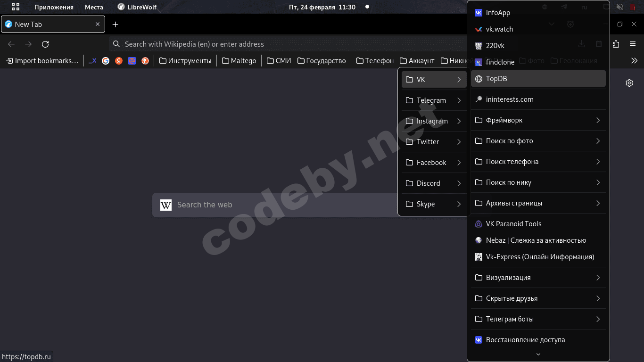Open the Maltego bookmarks folder

pyautogui.click(x=239, y=61)
